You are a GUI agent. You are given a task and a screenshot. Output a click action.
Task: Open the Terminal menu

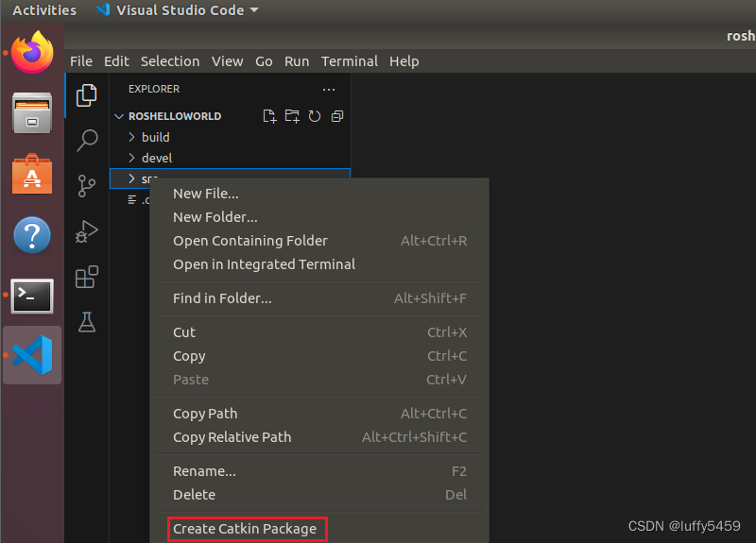pyautogui.click(x=350, y=61)
